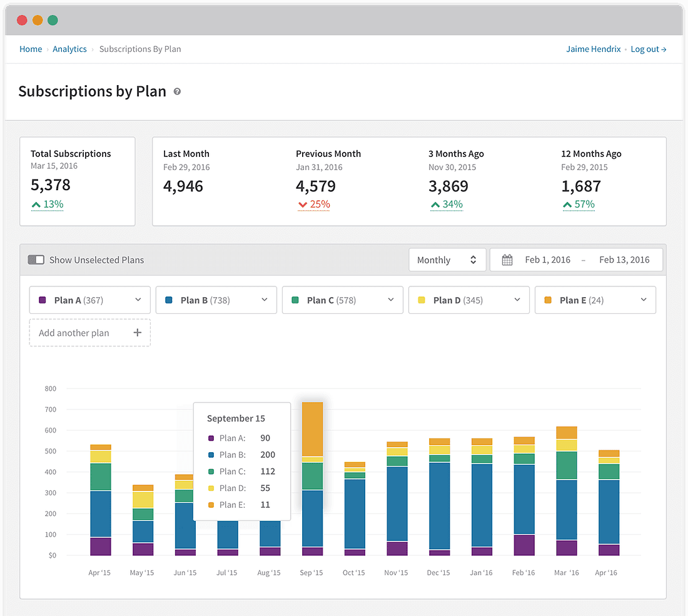Viewport: 688px width, 616px height.
Task: Click the plus icon on Add another plan
Action: click(137, 333)
